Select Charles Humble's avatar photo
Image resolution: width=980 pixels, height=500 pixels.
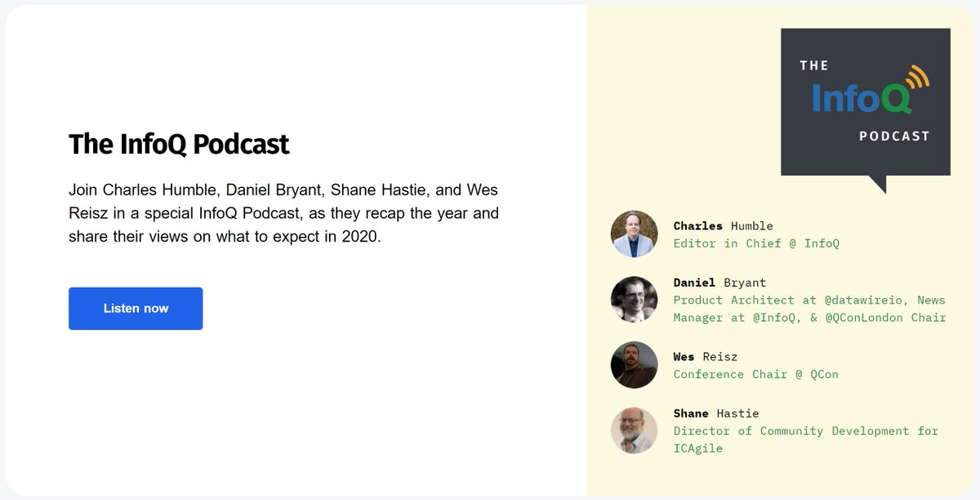(634, 234)
